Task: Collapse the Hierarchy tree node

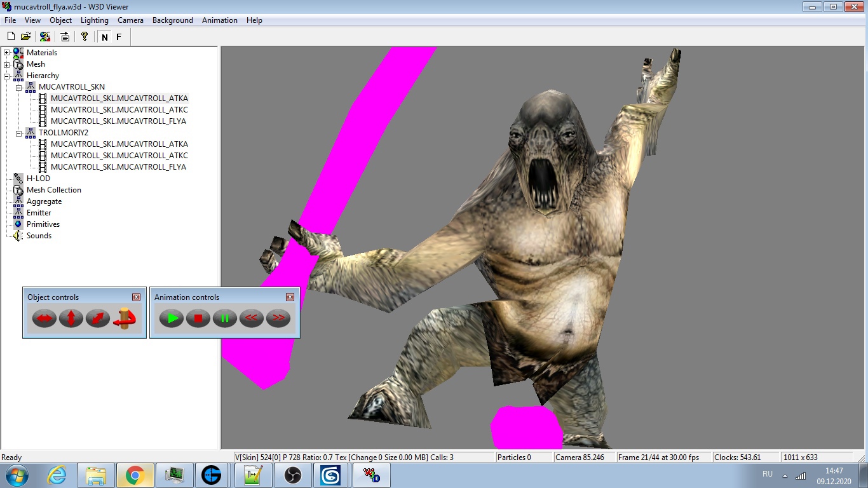Action: tap(7, 76)
